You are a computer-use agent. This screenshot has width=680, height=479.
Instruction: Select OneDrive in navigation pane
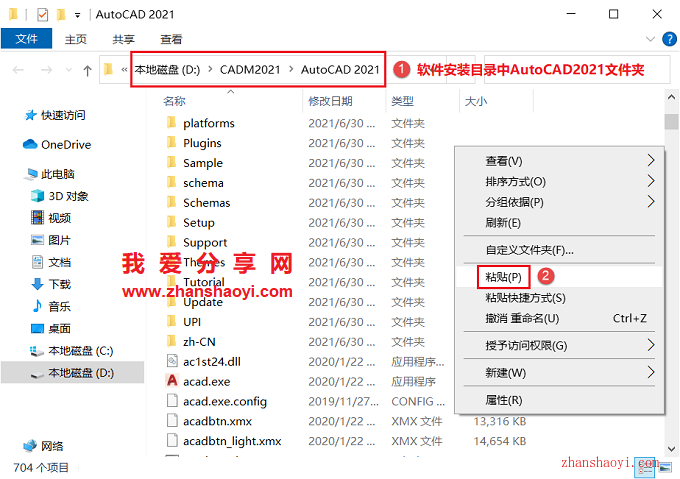click(x=57, y=145)
